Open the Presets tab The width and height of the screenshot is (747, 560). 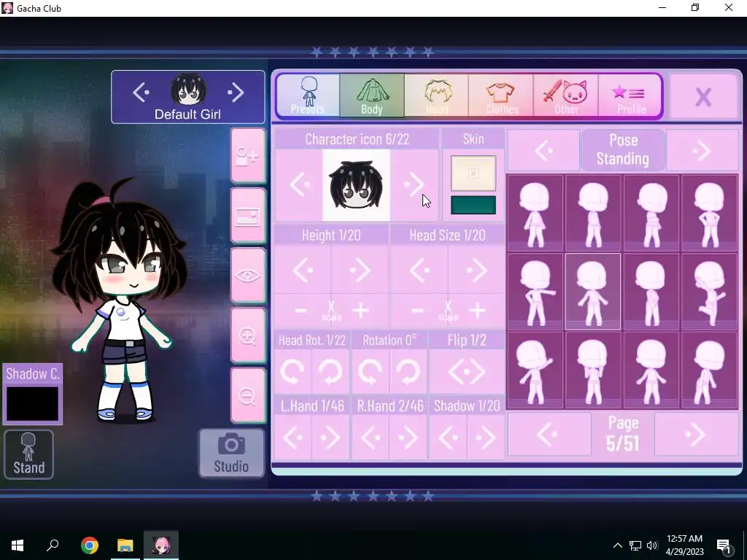coord(309,96)
